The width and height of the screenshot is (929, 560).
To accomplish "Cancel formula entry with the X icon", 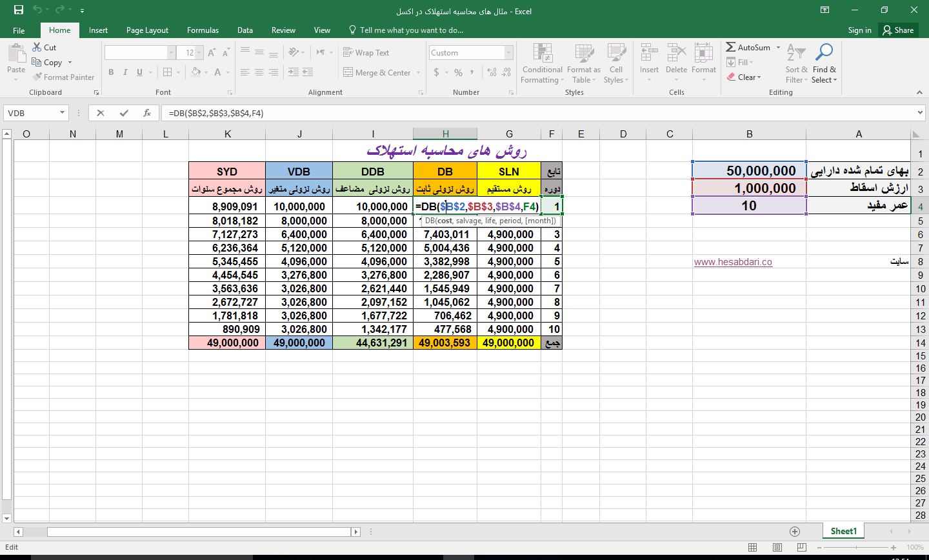I will pos(100,113).
